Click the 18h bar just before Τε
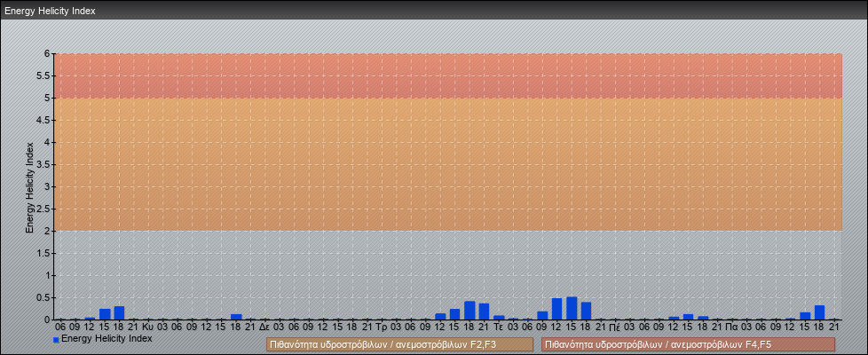Screen dimensions: 868x355 pos(470,310)
